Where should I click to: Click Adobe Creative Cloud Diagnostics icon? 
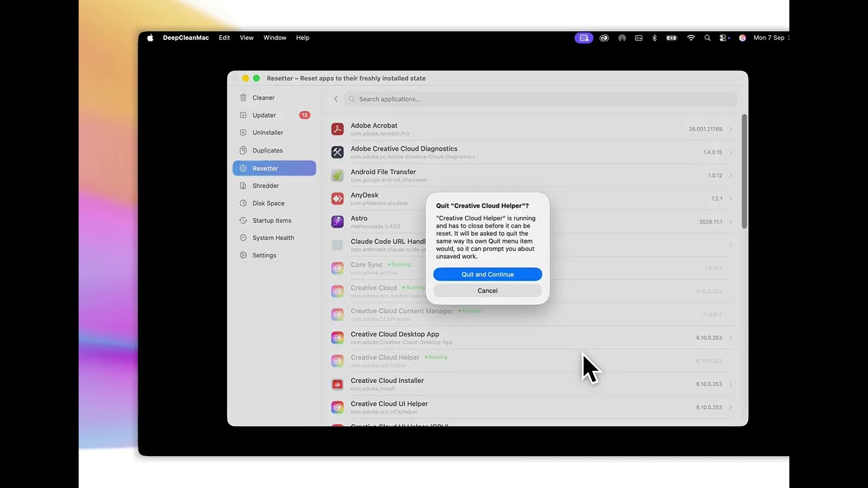click(x=337, y=152)
